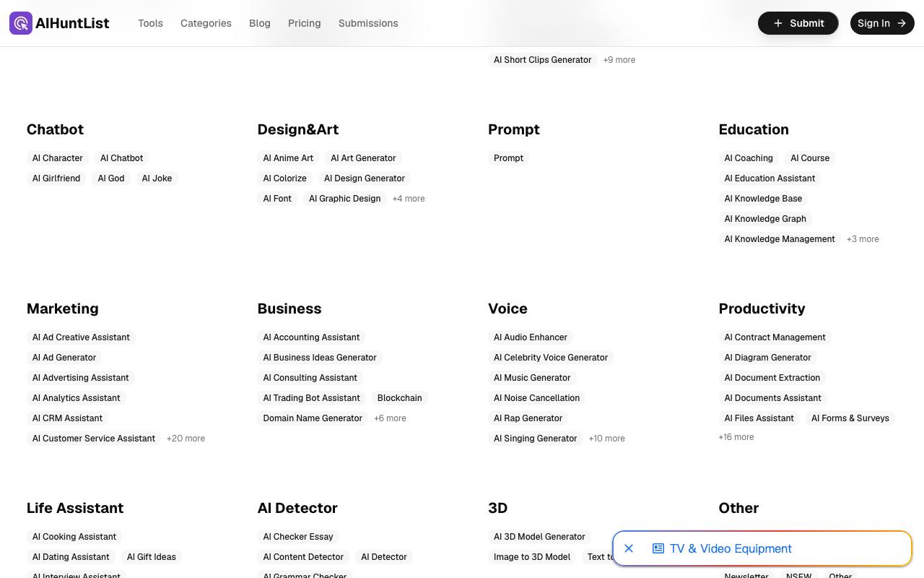This screenshot has width=924, height=578.
Task: Open the AI Graphic Design tag
Action: (344, 199)
